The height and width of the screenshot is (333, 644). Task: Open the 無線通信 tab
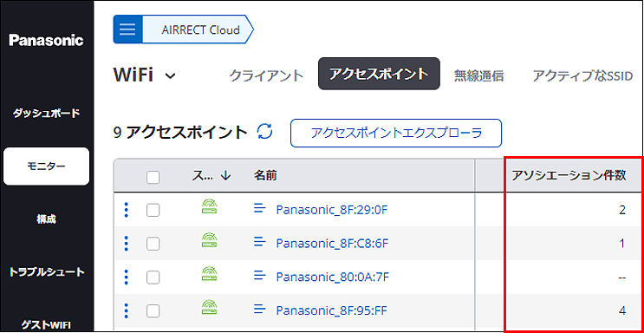tap(478, 76)
